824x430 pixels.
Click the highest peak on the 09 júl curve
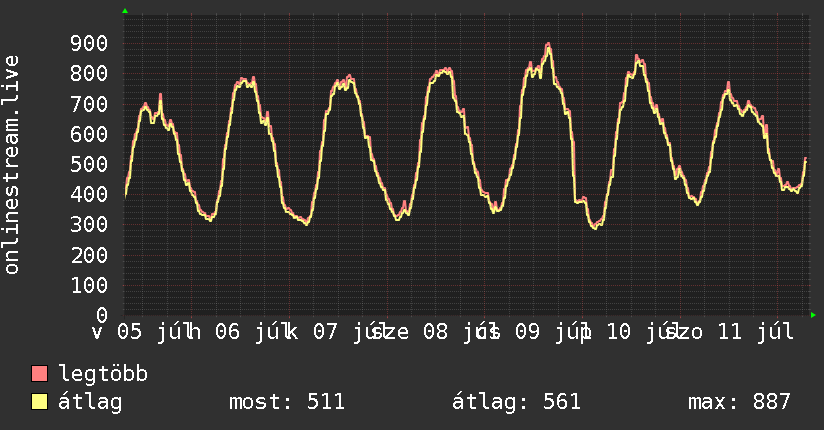548,46
